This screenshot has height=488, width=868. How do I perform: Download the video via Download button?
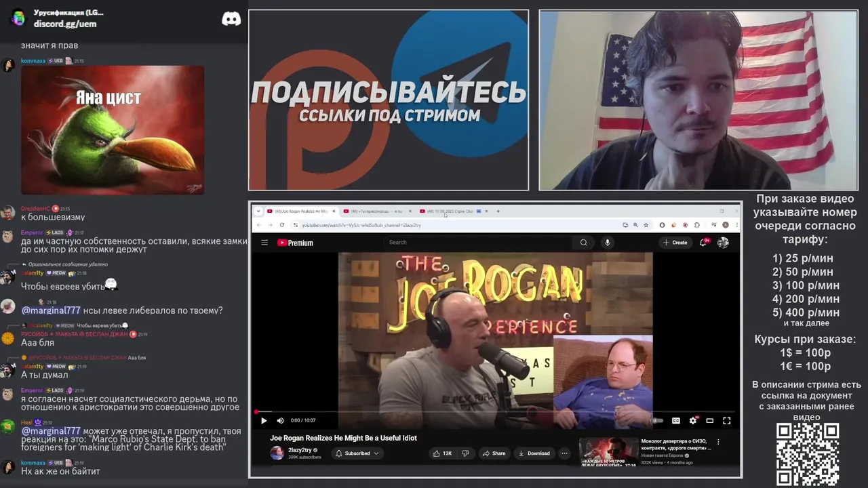coord(534,453)
